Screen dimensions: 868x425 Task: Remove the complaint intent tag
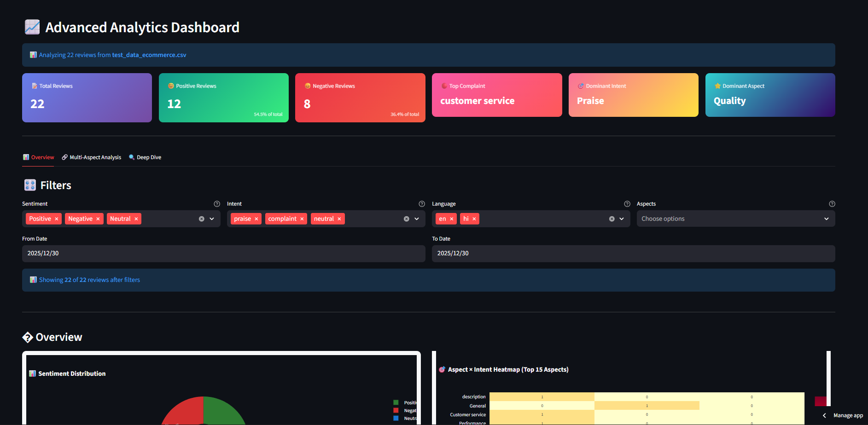[x=302, y=219]
